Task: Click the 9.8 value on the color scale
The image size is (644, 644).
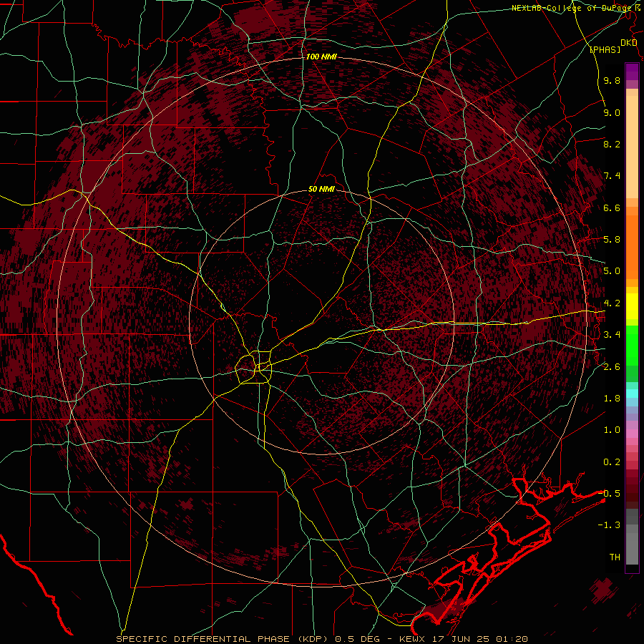Action: [612, 80]
